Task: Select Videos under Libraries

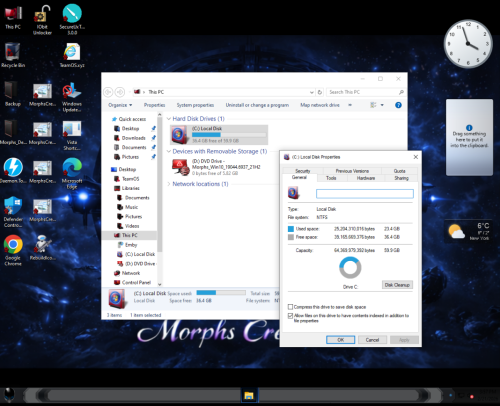Action: point(132,226)
